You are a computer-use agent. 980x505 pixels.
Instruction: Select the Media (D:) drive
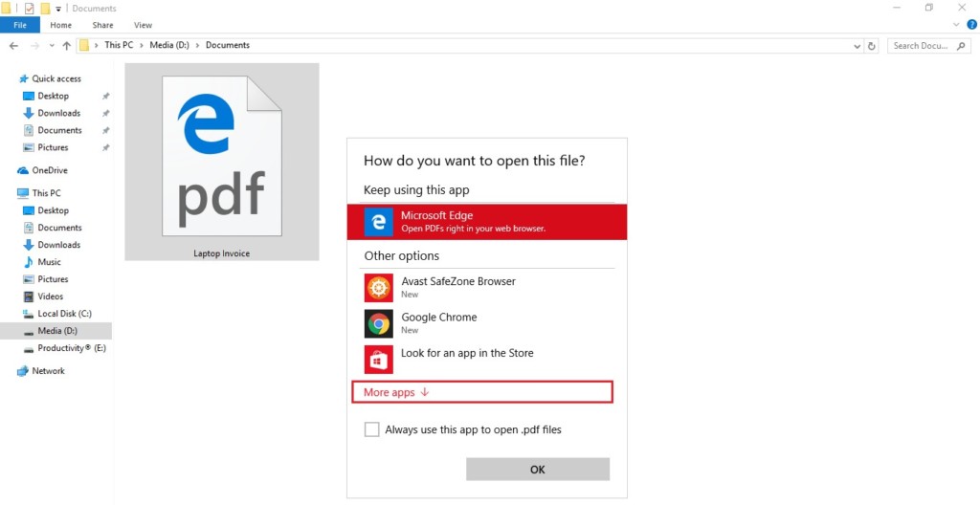pos(56,331)
